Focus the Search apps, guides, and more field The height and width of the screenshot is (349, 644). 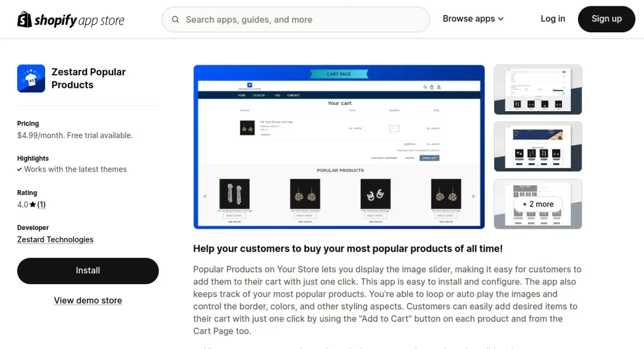[x=296, y=20]
